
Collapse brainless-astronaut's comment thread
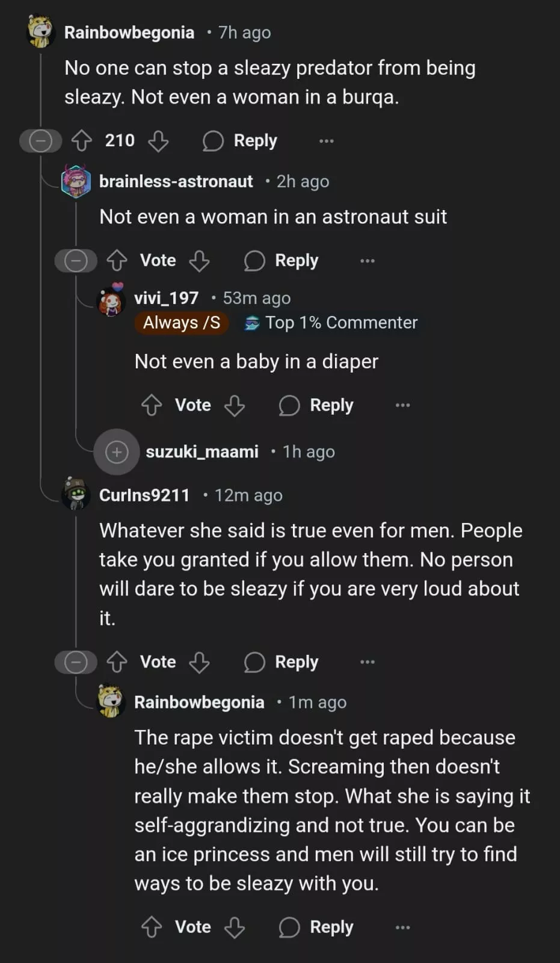76,261
